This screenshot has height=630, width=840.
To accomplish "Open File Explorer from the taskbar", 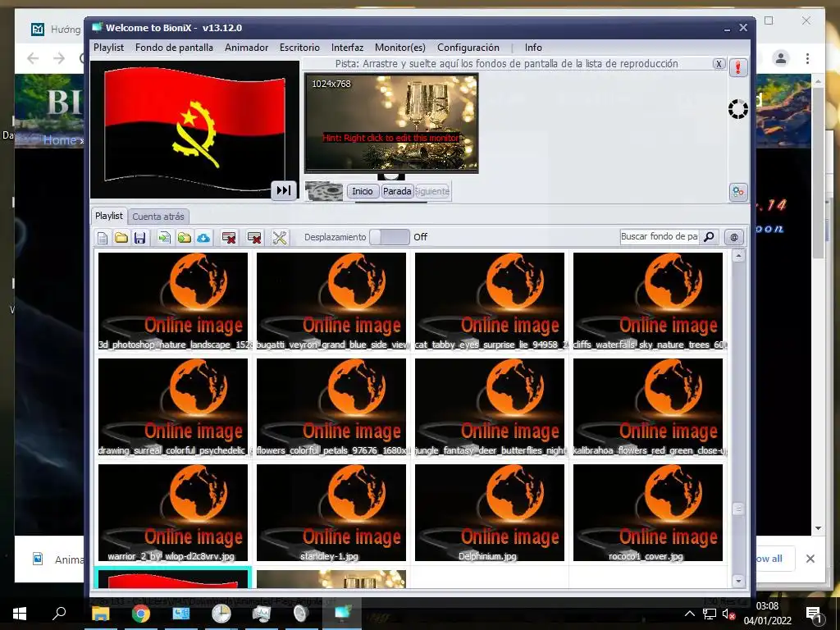I will coord(100,614).
